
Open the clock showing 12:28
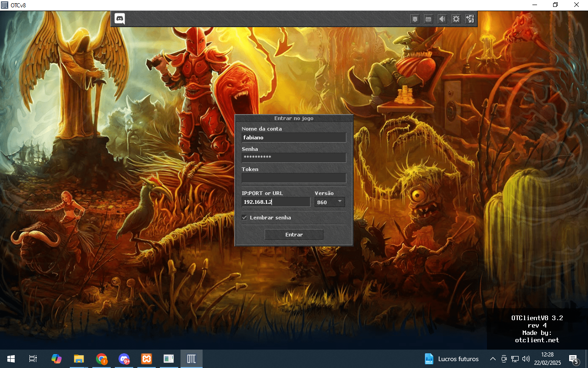coord(548,359)
